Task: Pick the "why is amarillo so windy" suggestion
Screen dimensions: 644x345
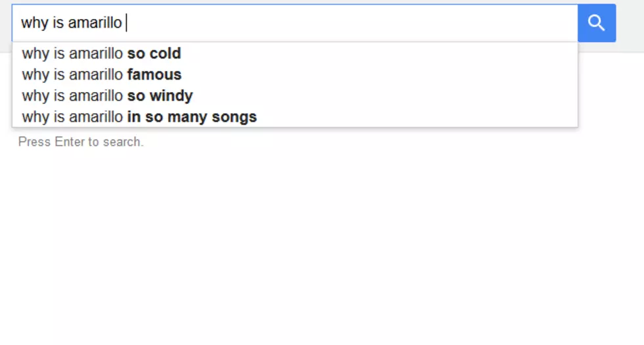Action: (295, 96)
